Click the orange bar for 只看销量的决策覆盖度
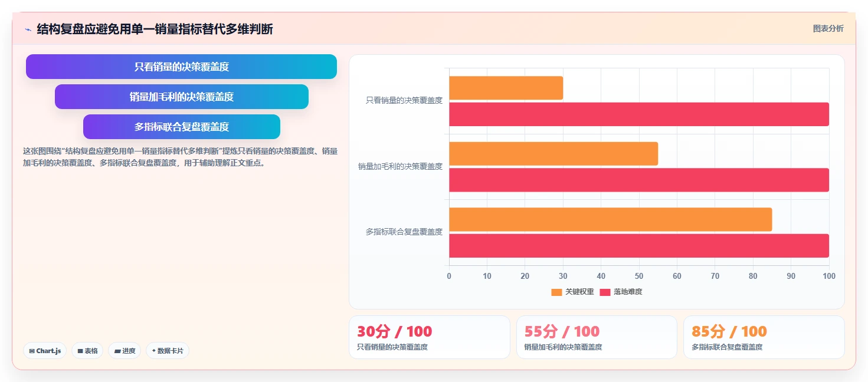The width and height of the screenshot is (868, 382). click(506, 88)
